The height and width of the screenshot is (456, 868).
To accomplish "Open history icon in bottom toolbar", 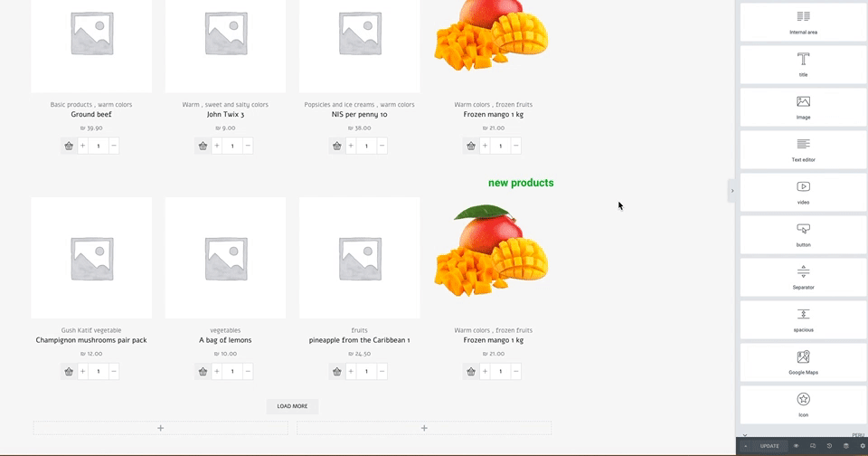I will (x=829, y=446).
